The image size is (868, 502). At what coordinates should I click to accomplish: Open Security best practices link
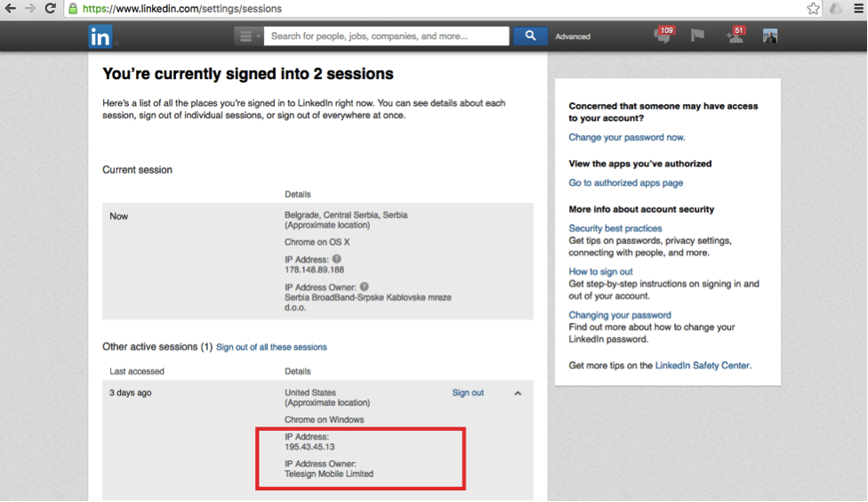point(615,228)
